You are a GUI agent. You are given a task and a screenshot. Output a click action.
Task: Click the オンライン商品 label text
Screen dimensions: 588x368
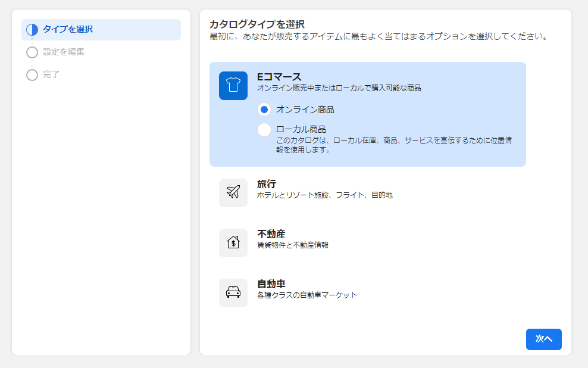[305, 110]
